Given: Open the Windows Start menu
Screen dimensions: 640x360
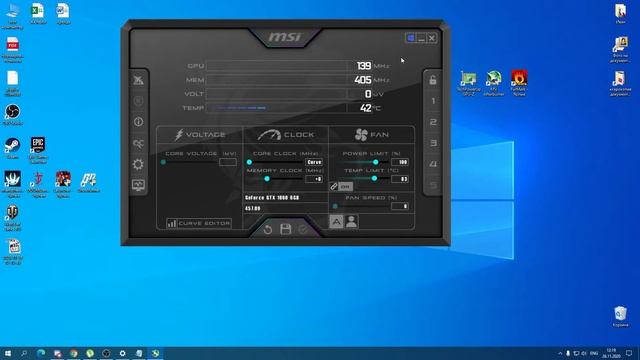Looking at the screenshot, I should [x=8, y=353].
